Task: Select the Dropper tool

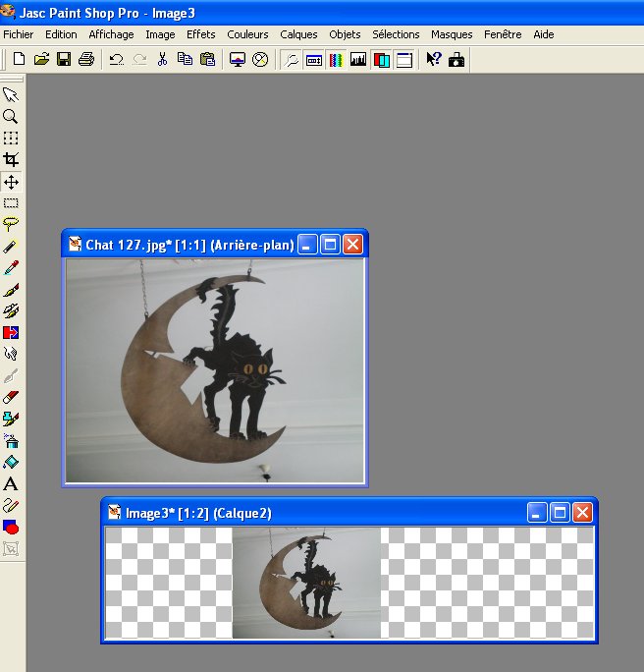Action: coord(11,268)
